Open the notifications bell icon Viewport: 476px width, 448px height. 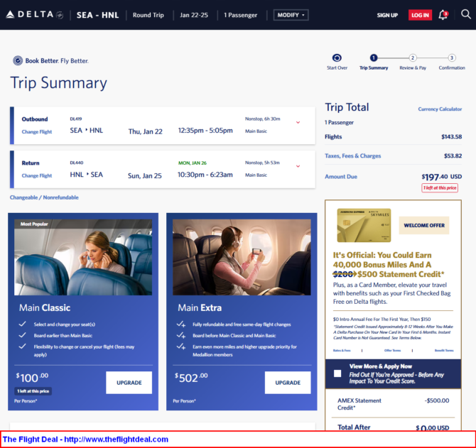click(x=443, y=15)
